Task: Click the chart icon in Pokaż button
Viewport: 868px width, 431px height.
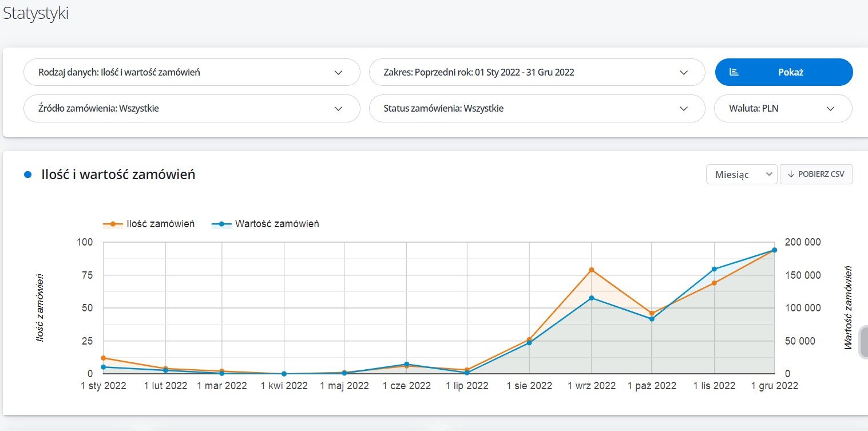Action: [x=734, y=72]
